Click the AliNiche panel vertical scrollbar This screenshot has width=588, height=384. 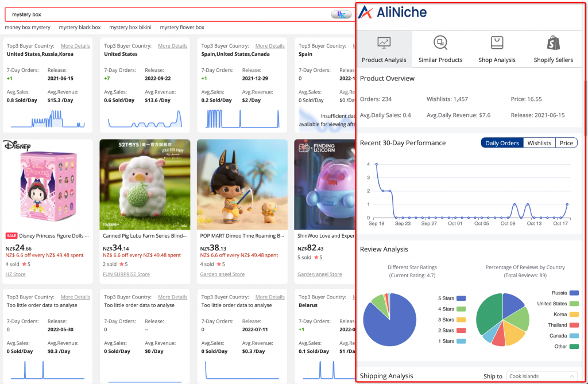585,108
